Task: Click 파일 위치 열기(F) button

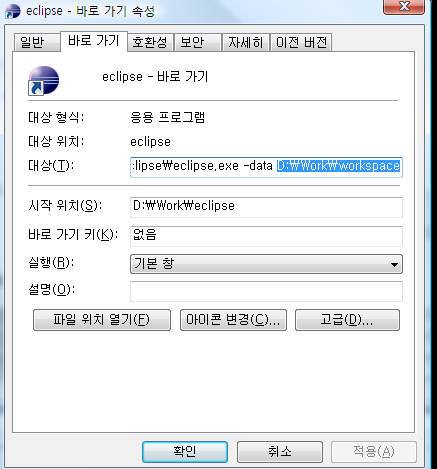Action: tap(102, 320)
